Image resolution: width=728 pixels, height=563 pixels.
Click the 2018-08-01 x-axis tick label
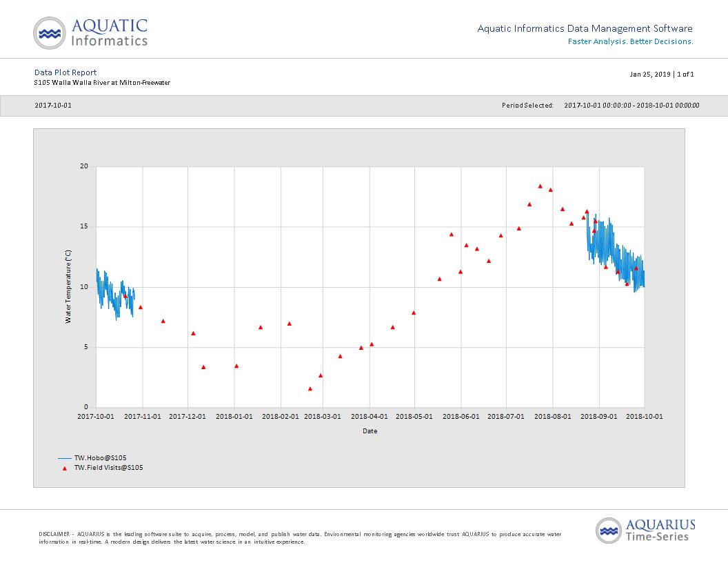[x=552, y=417]
